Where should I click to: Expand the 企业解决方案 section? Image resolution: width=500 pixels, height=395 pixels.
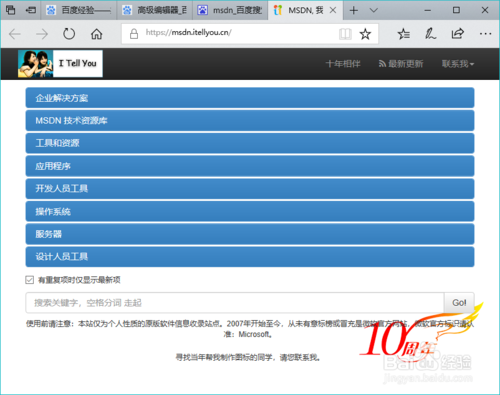(x=250, y=98)
